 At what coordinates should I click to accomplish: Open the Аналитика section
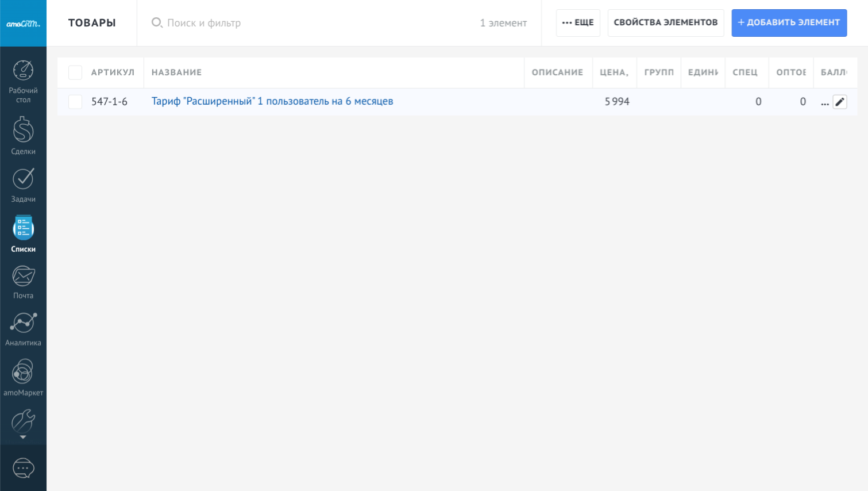point(23,324)
